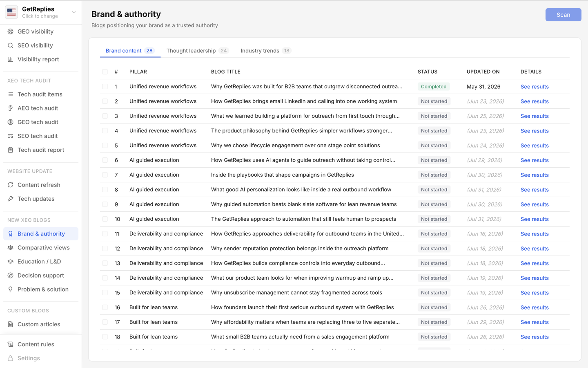Open GEO visibility globe icon
This screenshot has width=588, height=368.
tap(11, 31)
